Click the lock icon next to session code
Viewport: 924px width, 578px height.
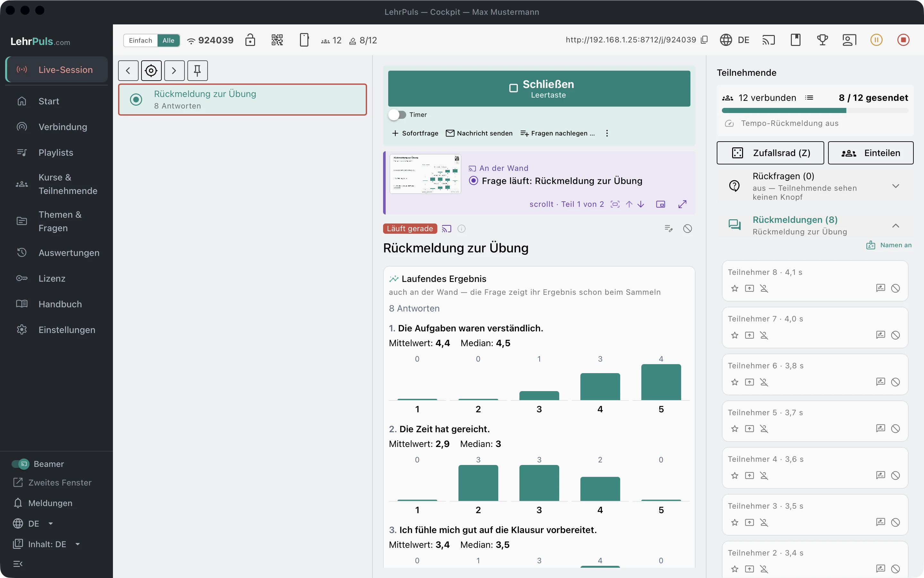click(x=250, y=40)
